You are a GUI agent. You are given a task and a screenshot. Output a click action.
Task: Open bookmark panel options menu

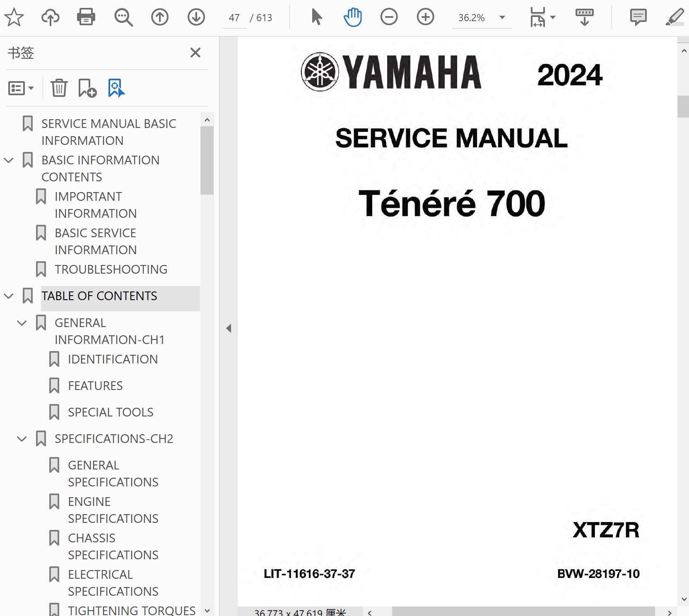pyautogui.click(x=21, y=88)
